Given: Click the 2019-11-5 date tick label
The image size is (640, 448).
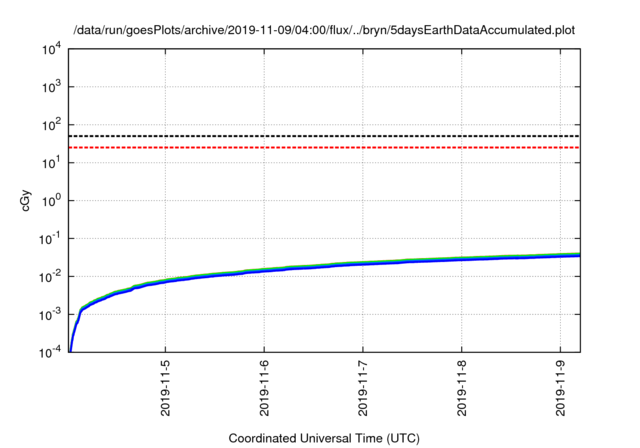Looking at the screenshot, I should pos(165,388).
